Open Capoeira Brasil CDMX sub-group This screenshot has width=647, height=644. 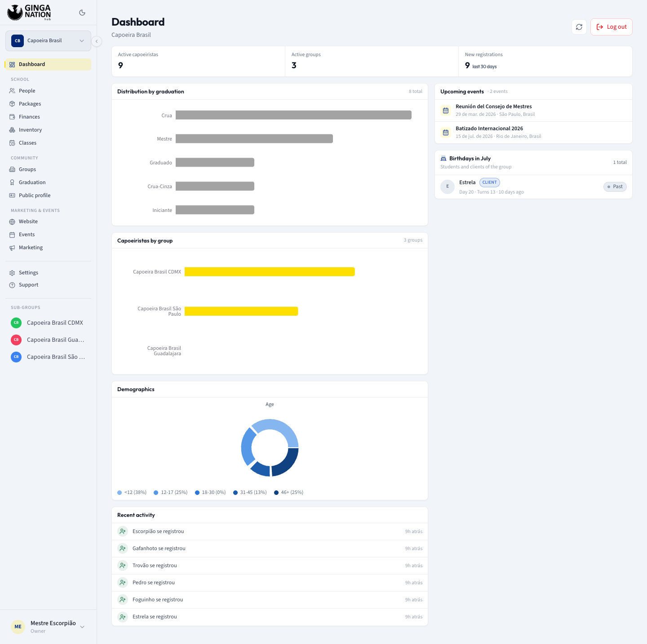[x=48, y=323]
